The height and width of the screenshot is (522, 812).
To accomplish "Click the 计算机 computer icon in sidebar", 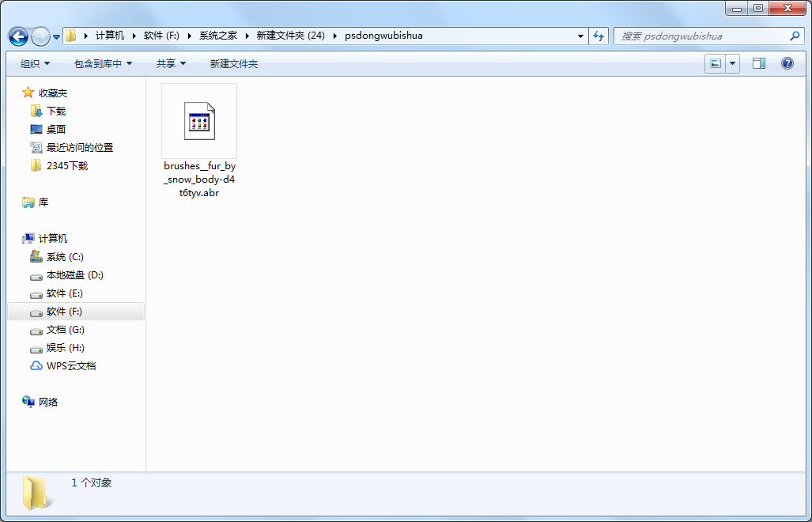I will coord(28,238).
